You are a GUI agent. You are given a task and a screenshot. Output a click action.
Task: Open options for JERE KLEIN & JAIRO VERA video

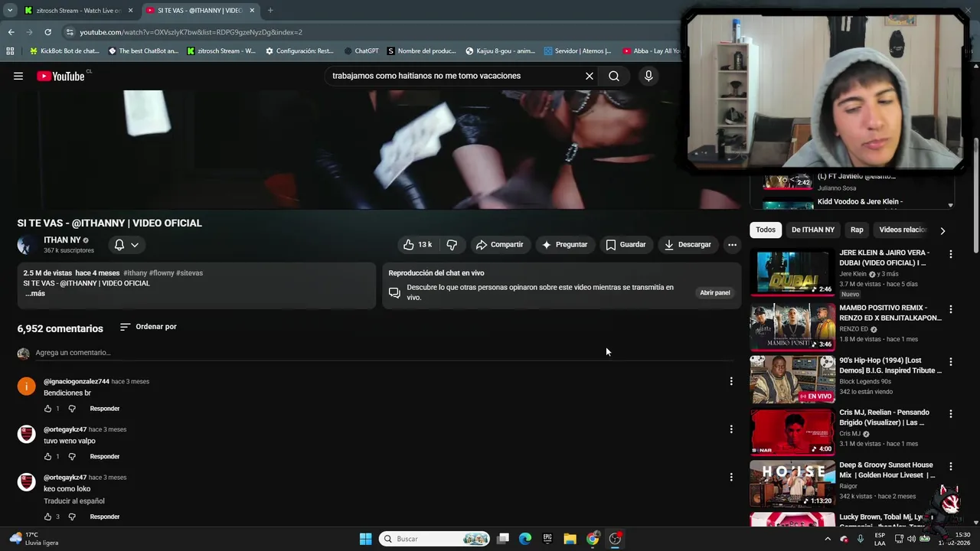[x=951, y=254]
